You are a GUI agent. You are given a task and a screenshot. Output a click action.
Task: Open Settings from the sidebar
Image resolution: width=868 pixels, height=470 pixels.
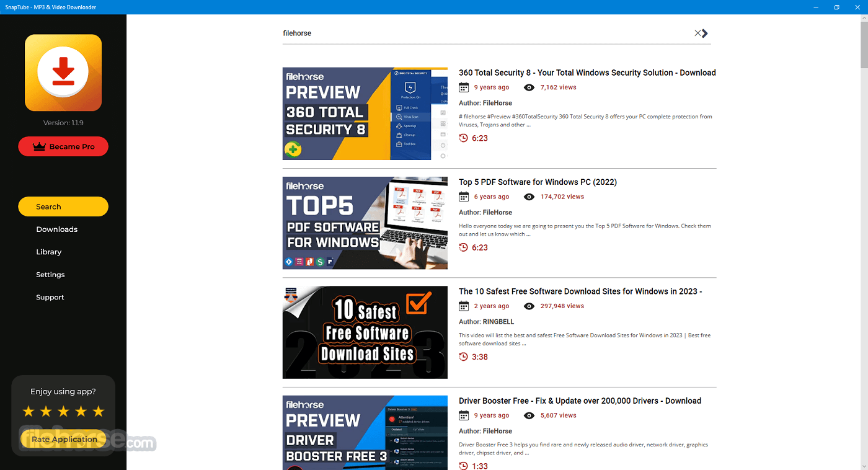coord(50,274)
